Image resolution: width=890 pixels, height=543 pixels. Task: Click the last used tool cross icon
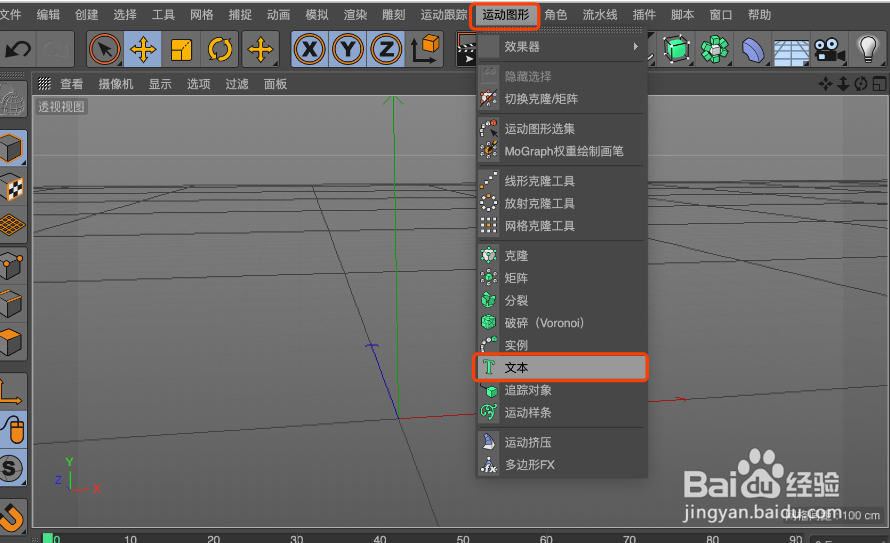point(261,49)
